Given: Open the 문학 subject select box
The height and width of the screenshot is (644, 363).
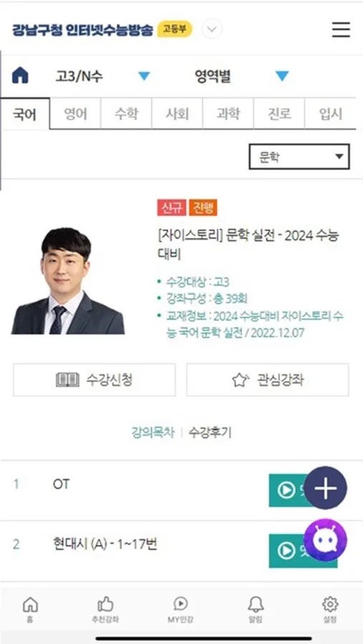Looking at the screenshot, I should 299,157.
